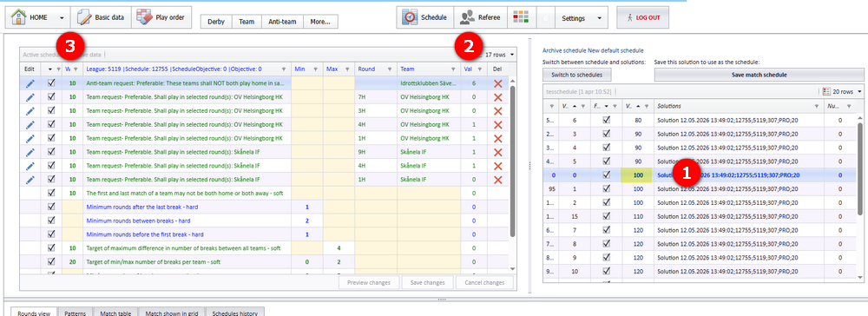Uncheck 'Target of min/max number of breaks' checkbox
Screen dimensions: 868x316
point(51,261)
